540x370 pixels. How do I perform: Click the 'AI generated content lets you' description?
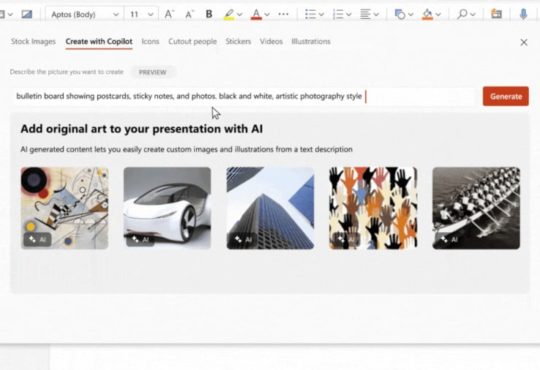pos(186,150)
